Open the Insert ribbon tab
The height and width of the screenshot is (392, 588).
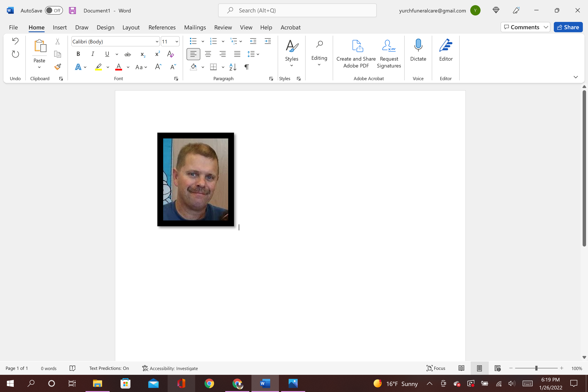[x=60, y=27]
